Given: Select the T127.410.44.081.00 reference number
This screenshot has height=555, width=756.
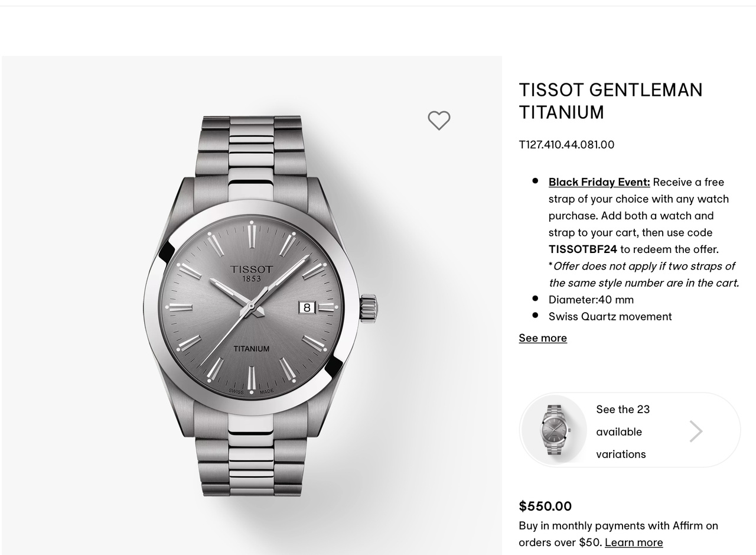Looking at the screenshot, I should (566, 144).
